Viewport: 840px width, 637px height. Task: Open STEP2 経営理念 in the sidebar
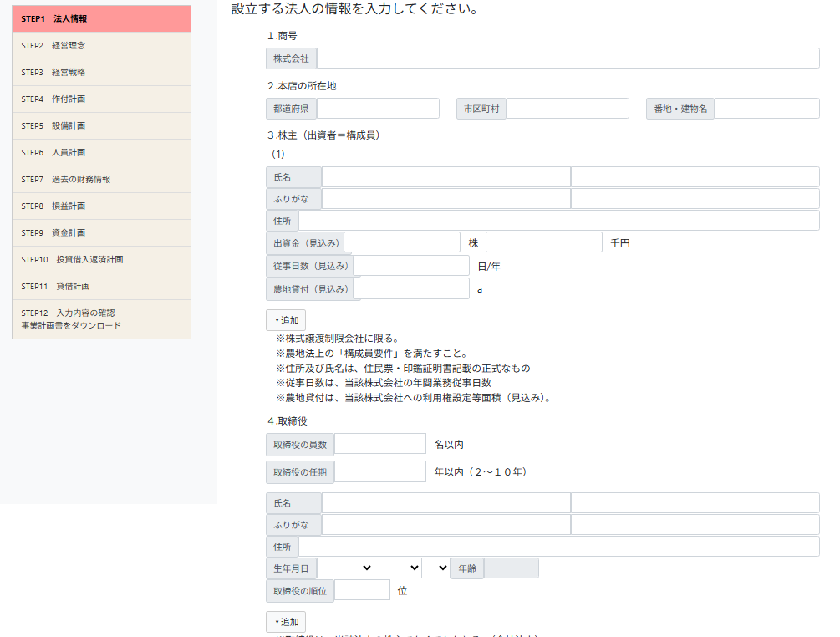(53, 45)
